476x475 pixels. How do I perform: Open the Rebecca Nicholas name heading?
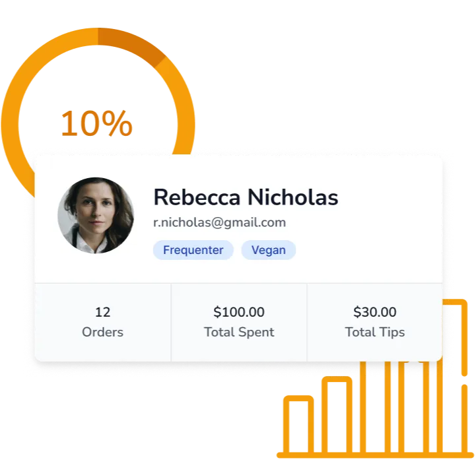246,197
